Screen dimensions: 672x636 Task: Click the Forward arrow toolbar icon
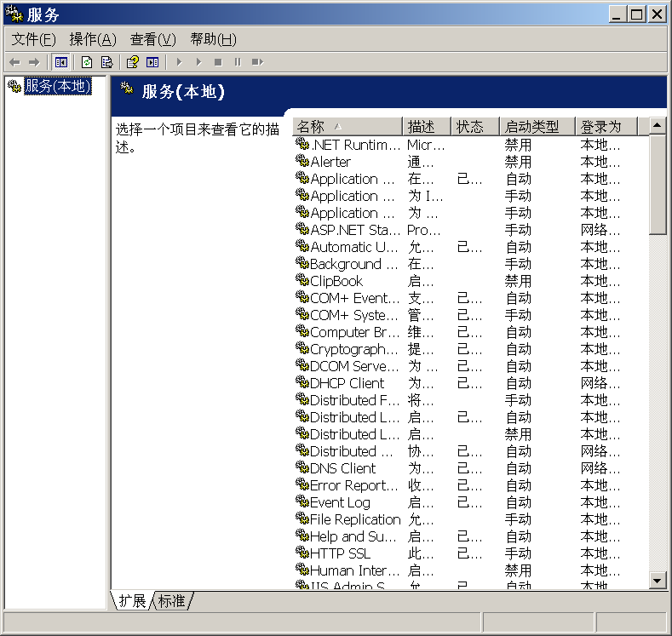click(x=34, y=62)
